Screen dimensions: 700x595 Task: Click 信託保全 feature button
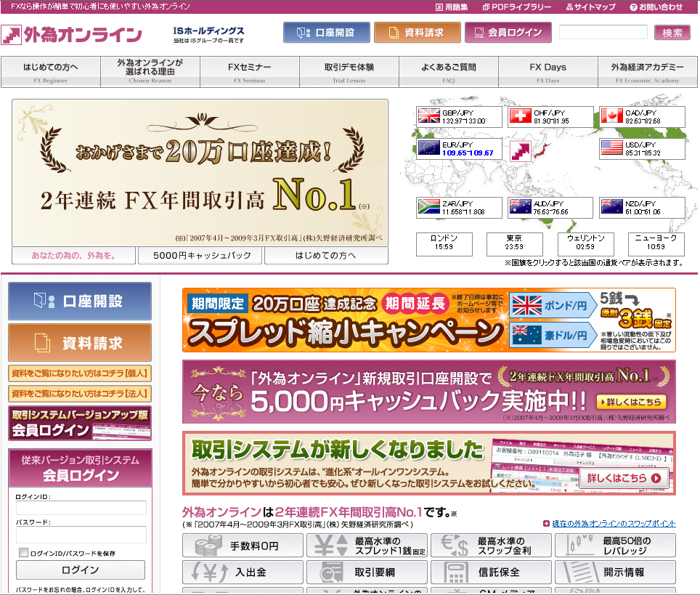[x=491, y=572]
